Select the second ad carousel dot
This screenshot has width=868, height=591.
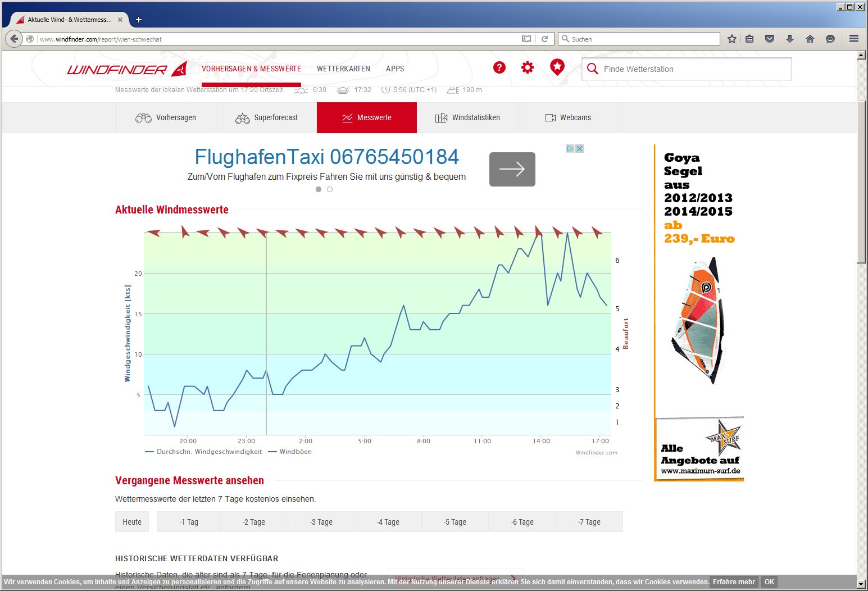[x=330, y=189]
